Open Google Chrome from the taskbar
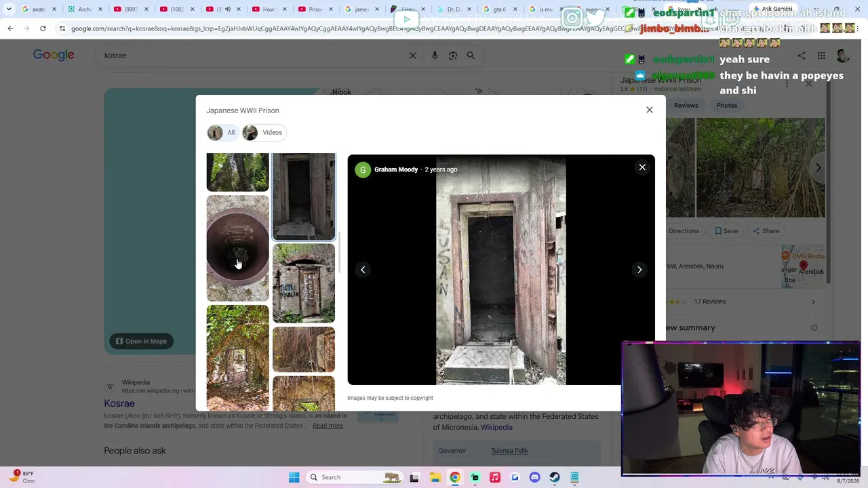The height and width of the screenshot is (488, 868). pyautogui.click(x=455, y=477)
